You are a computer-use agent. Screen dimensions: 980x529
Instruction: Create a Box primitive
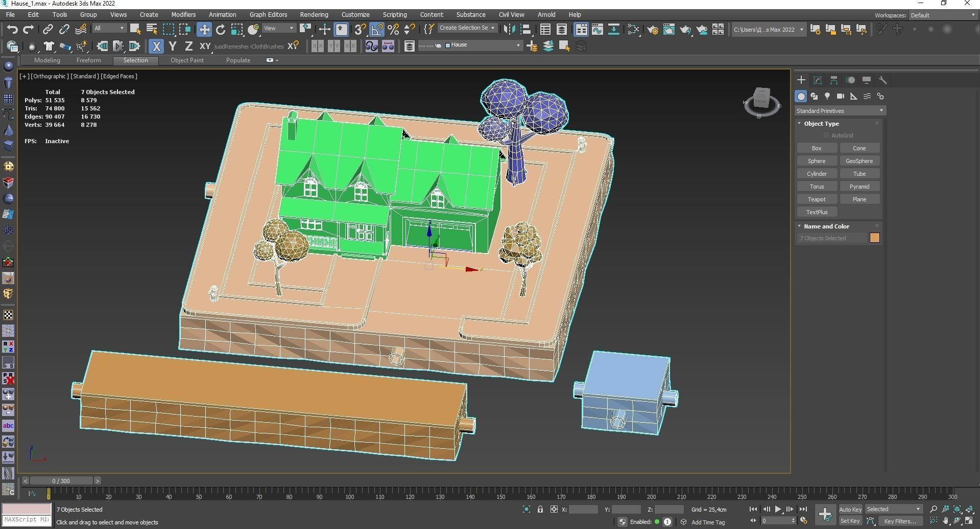click(817, 148)
